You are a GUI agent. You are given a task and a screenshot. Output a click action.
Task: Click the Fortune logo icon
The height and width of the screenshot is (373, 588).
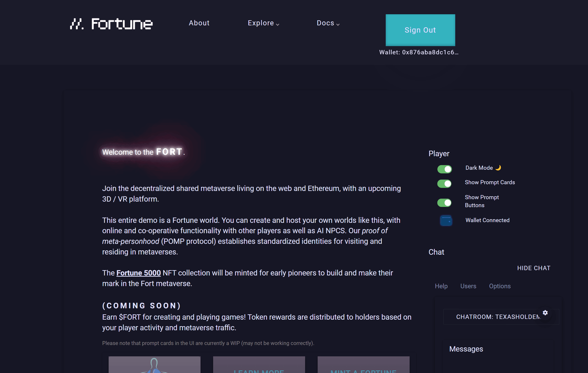click(77, 24)
